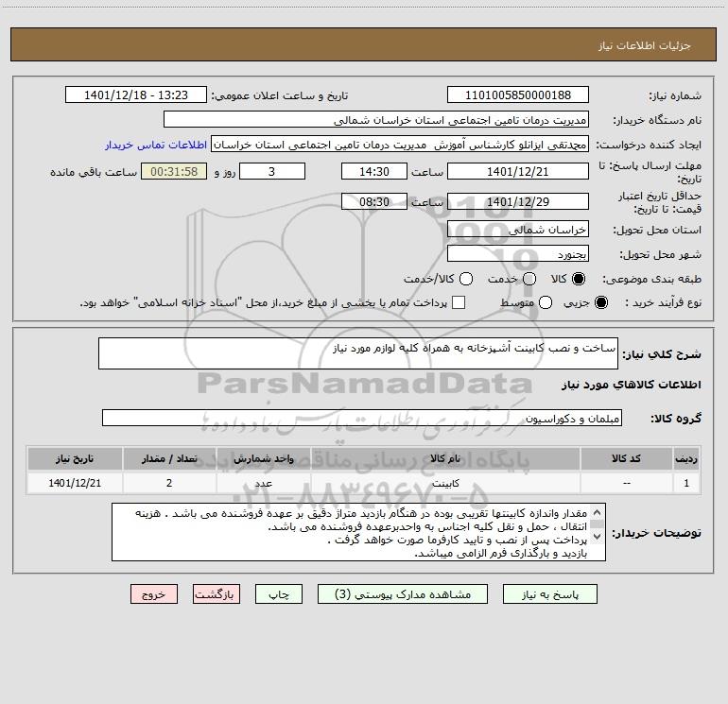Click the buyer notes scroll up arrow
The height and width of the screenshot is (704, 728).
[x=598, y=512]
